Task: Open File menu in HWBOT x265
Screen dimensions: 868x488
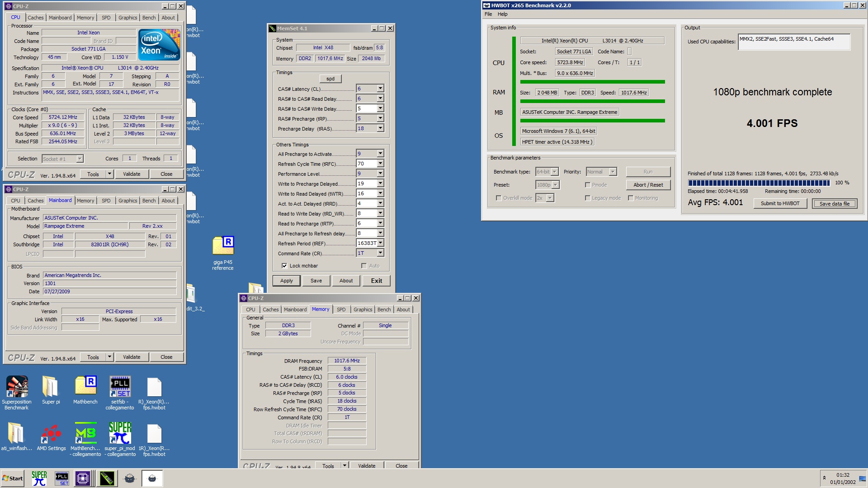Action: (488, 14)
